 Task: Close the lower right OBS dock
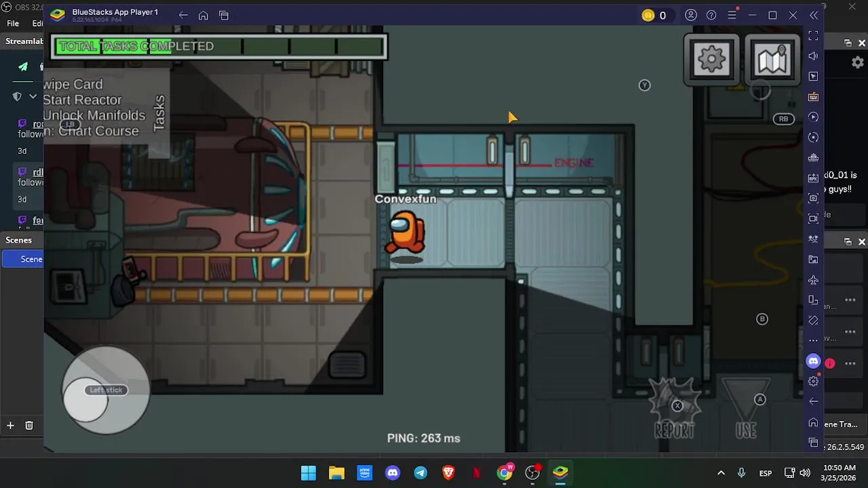click(862, 241)
